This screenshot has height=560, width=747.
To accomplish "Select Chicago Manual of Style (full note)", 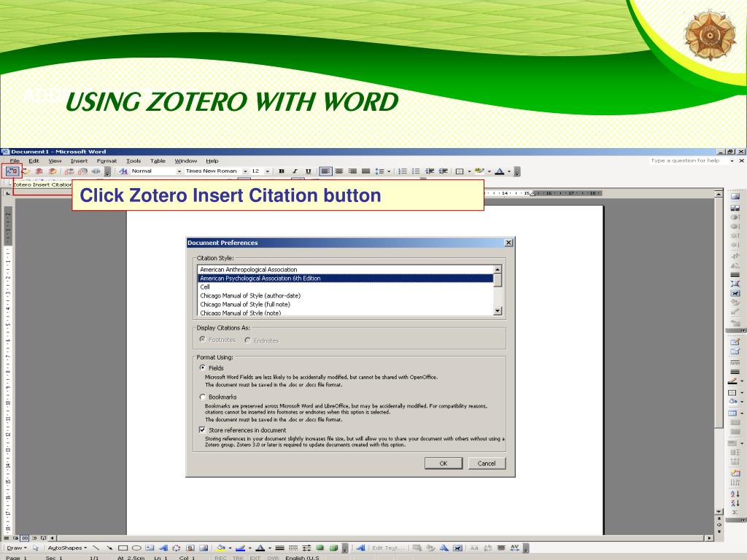I will coord(345,304).
